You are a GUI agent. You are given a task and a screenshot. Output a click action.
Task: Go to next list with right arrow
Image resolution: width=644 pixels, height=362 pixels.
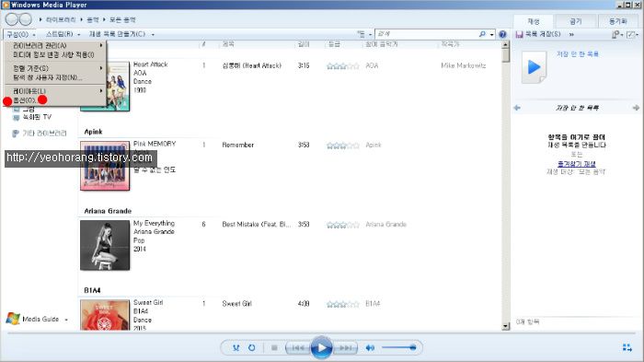pos(636,108)
